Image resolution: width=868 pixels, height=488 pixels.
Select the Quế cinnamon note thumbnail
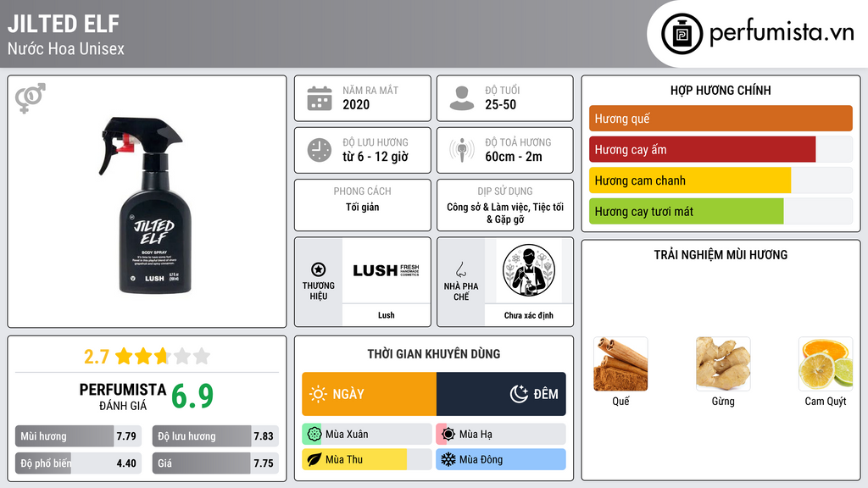tap(620, 364)
